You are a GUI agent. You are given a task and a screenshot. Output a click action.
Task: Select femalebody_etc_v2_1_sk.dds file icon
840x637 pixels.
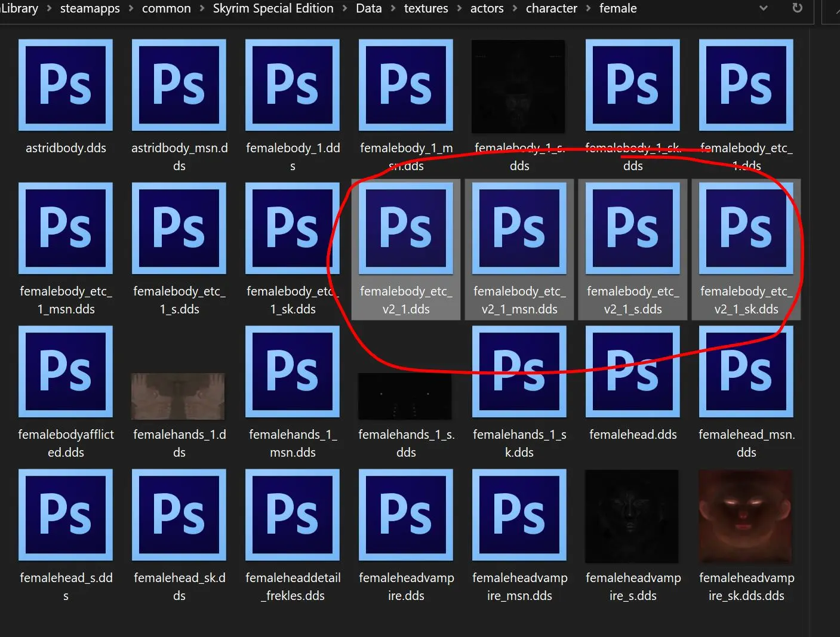point(746,228)
